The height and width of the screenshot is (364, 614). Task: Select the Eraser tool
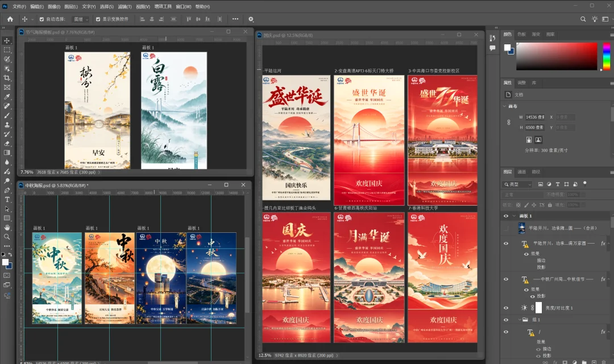click(x=7, y=144)
